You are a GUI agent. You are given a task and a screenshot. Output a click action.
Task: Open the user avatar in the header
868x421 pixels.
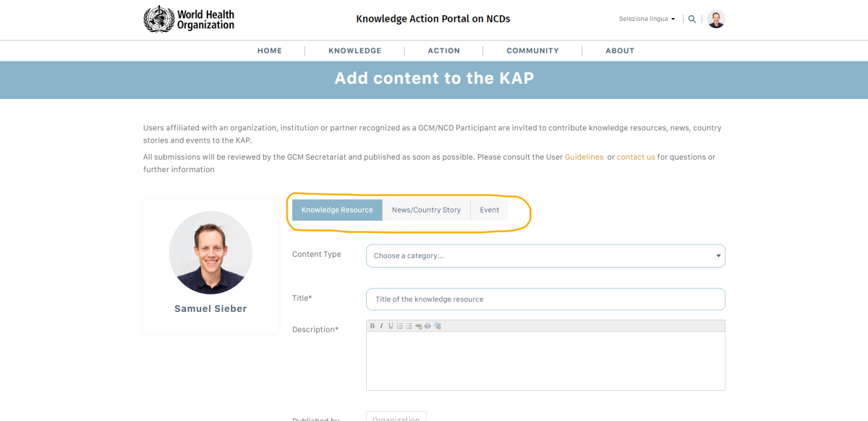click(715, 20)
